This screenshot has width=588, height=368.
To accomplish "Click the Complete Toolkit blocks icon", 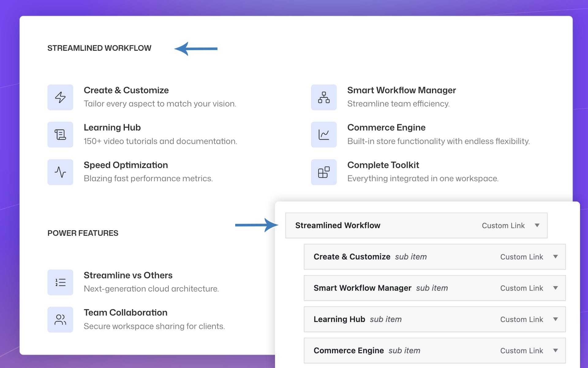I will click(324, 172).
